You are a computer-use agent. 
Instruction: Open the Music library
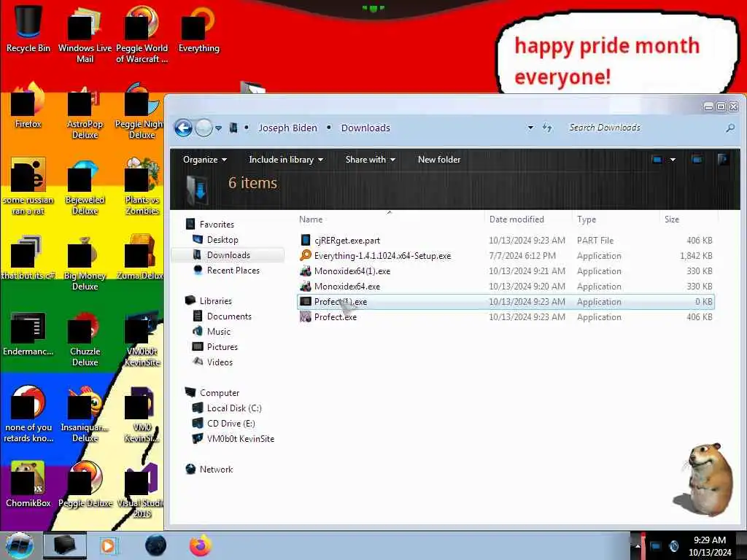pos(219,332)
